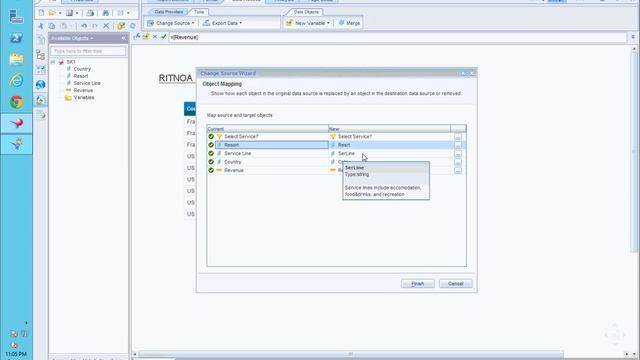Select Resort in Available Objects tree
640x360 pixels.
pyautogui.click(x=81, y=76)
